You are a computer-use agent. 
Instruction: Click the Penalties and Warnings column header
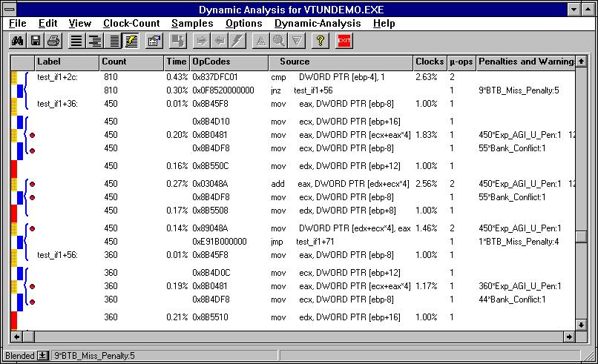point(525,62)
